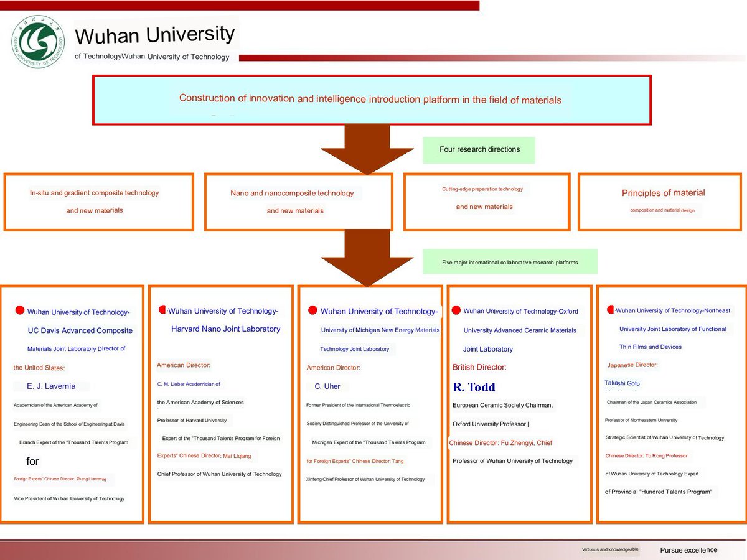Select the large 'Wuhan University' heading
The width and height of the screenshot is (747, 560).
pos(156,35)
